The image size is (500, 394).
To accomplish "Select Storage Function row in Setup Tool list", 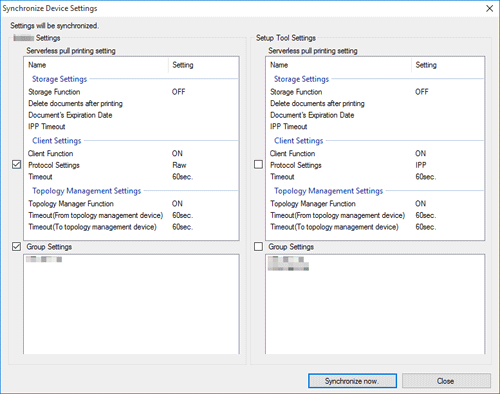I will pyautogui.click(x=375, y=92).
